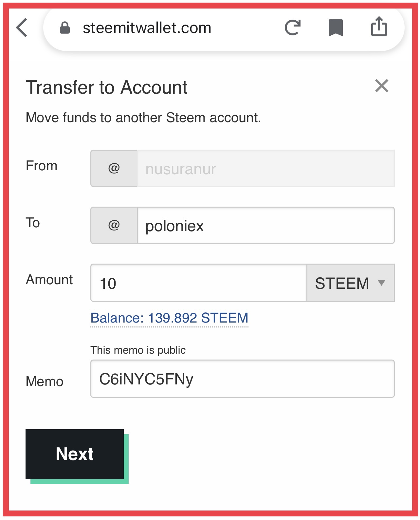Select the Memo field with C6iNYC5FNy
Image resolution: width=420 pixels, height=520 pixels.
[242, 379]
